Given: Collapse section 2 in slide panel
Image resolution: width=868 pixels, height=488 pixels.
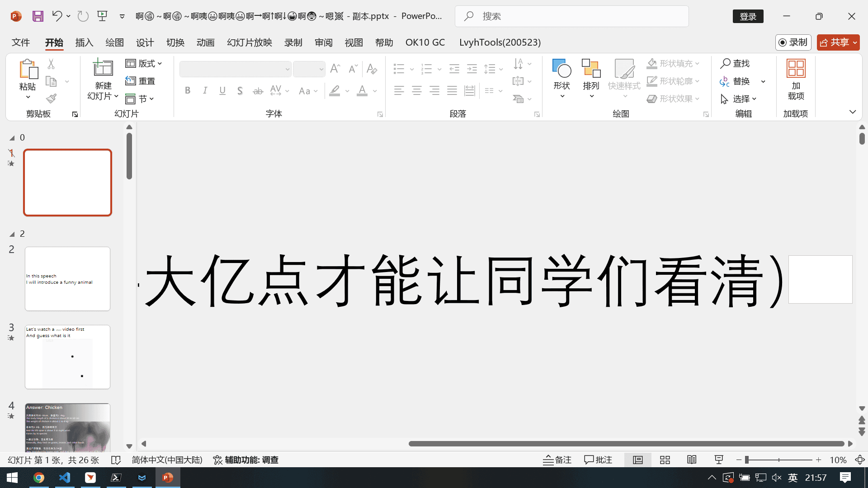Looking at the screenshot, I should (x=12, y=234).
